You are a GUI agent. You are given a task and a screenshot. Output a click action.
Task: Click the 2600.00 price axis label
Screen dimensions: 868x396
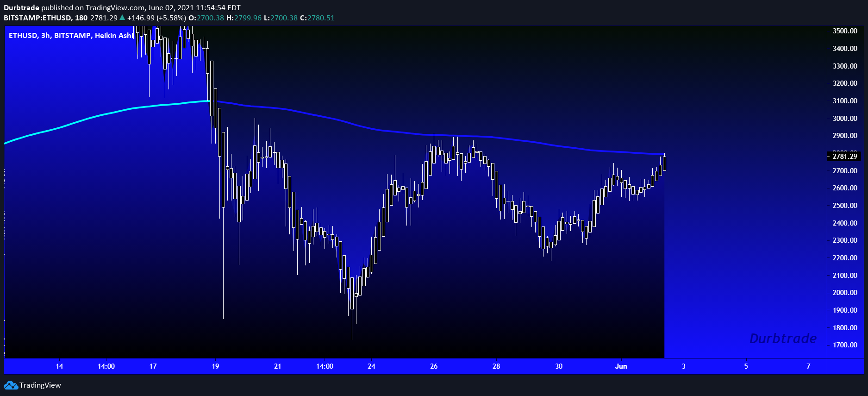coord(845,188)
